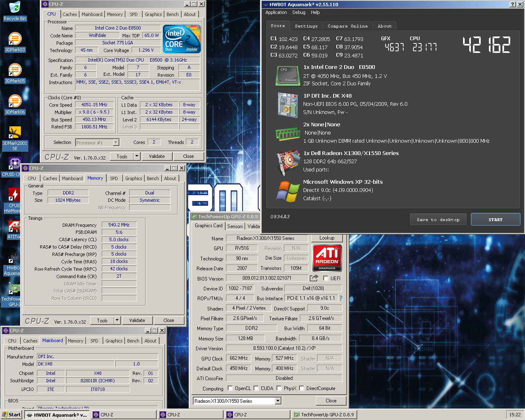Click the START button in Aquamark

click(x=495, y=219)
